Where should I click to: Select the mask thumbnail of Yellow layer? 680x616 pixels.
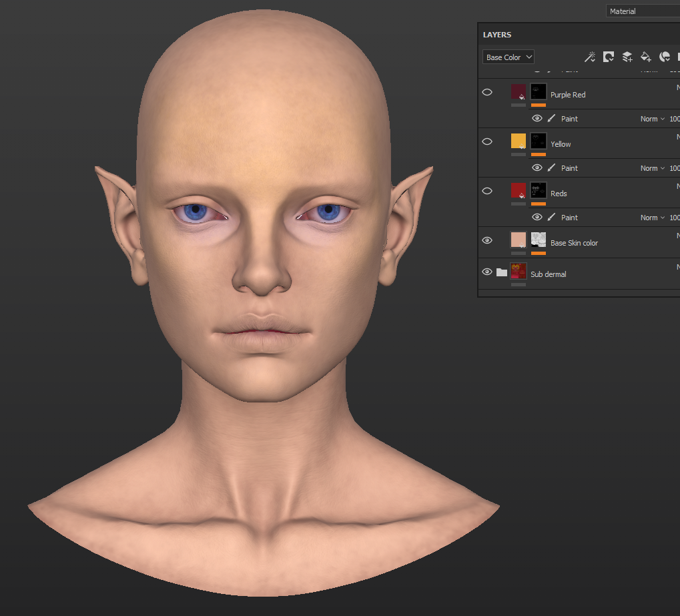click(x=538, y=141)
